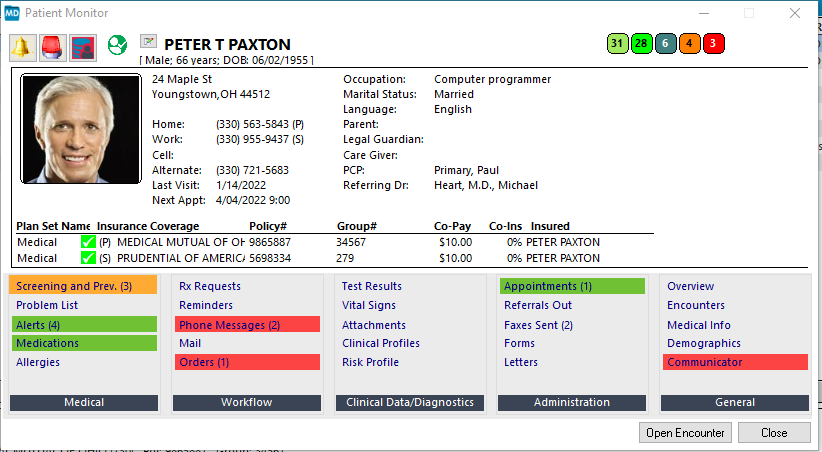The height and width of the screenshot is (452, 822).
Task: Click next appointment 4/04/2022 9:00
Action: coord(253,200)
